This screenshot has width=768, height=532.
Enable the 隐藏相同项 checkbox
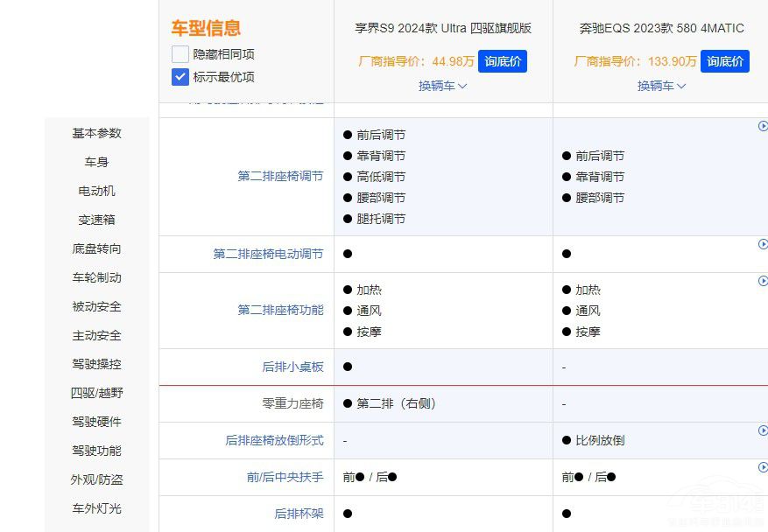[180, 54]
